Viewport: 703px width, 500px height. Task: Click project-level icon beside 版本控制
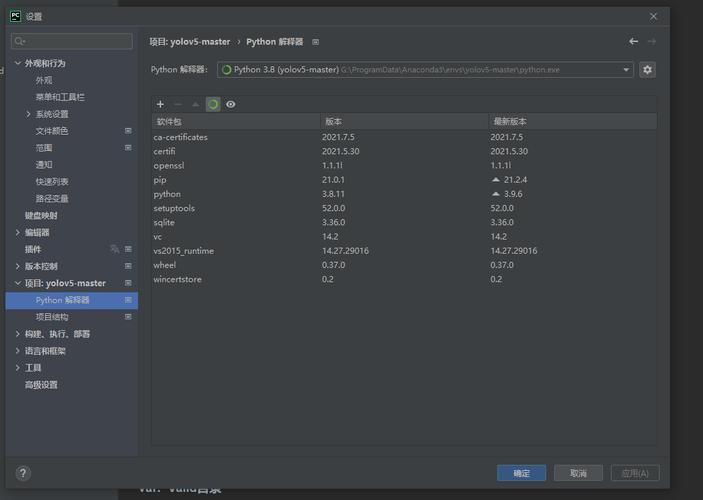(x=128, y=266)
